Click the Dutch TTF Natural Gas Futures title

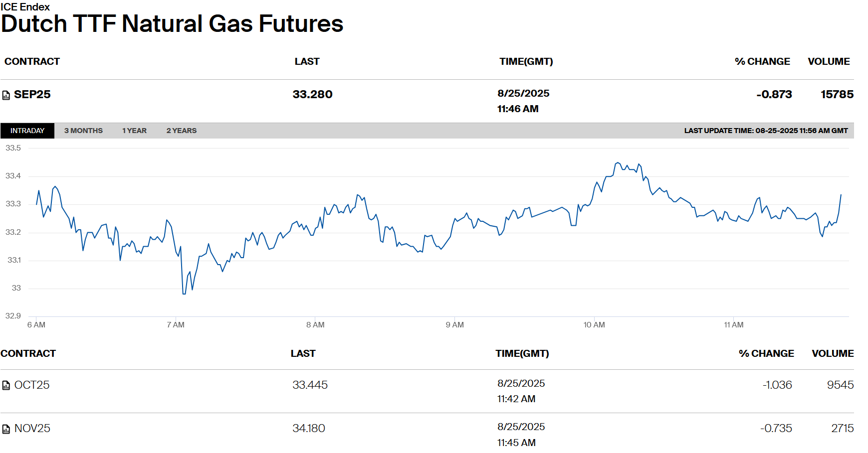(172, 24)
